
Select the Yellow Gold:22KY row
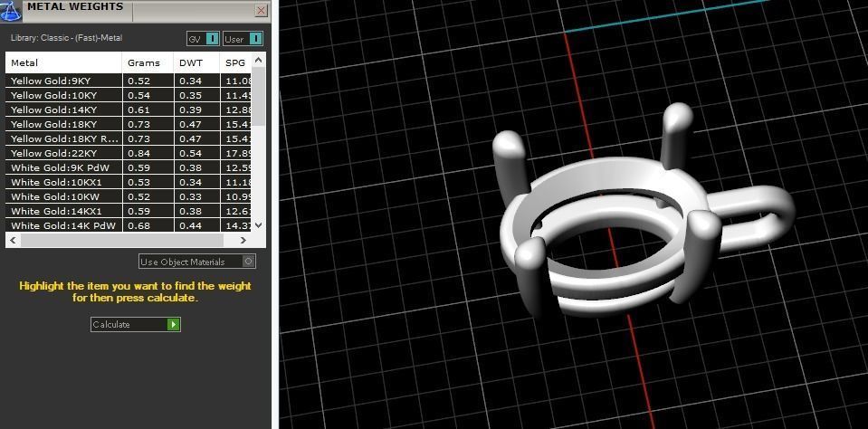tap(129, 153)
